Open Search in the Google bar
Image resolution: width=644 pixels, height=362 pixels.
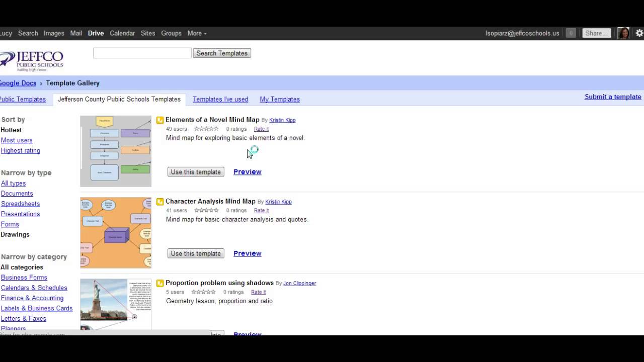[x=28, y=33]
